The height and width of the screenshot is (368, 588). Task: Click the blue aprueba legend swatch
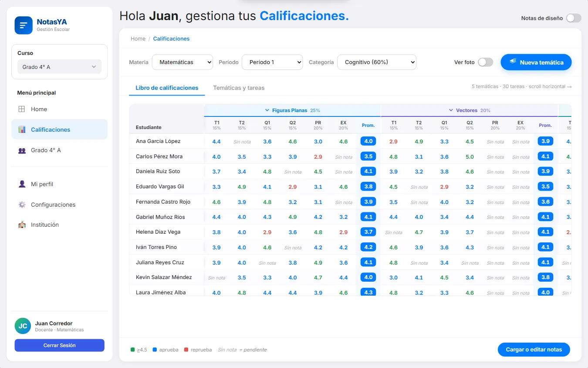[155, 350]
